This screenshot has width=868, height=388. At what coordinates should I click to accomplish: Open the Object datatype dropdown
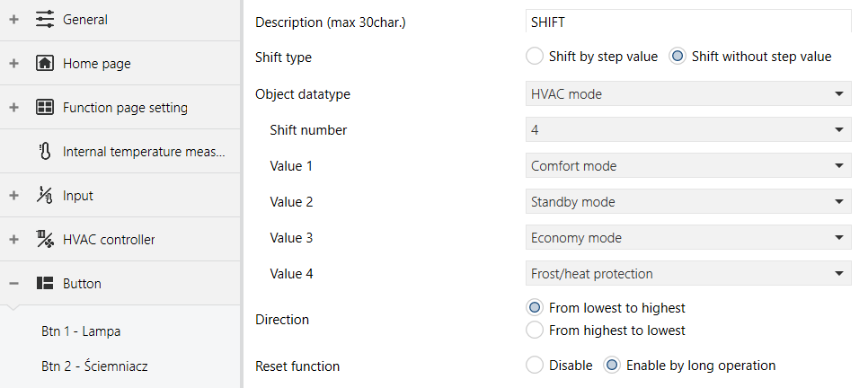(688, 94)
